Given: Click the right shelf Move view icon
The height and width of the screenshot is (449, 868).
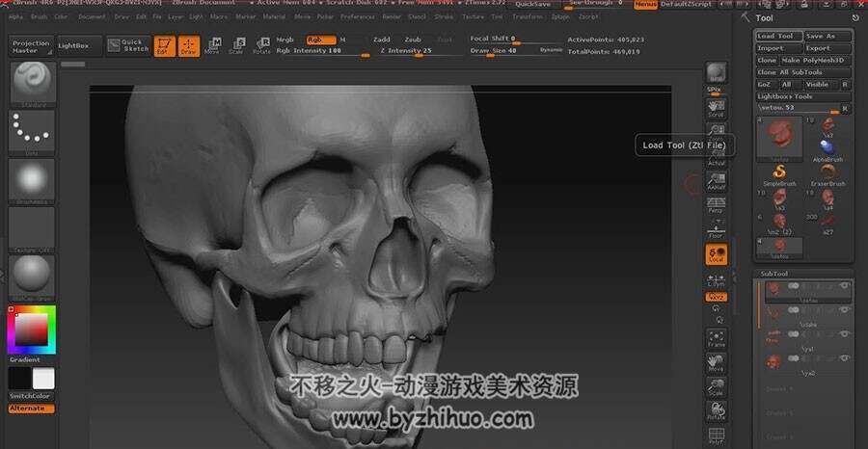Looking at the screenshot, I should tap(717, 362).
